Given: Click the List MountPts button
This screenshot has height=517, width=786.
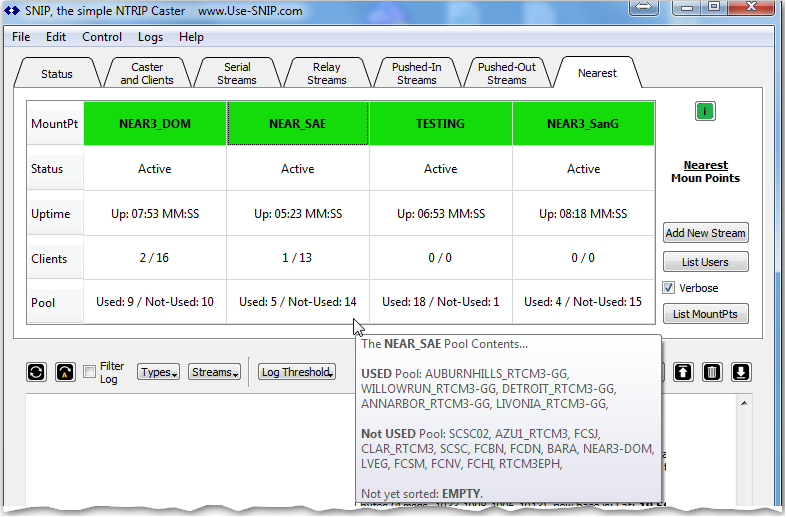Looking at the screenshot, I should (705, 315).
